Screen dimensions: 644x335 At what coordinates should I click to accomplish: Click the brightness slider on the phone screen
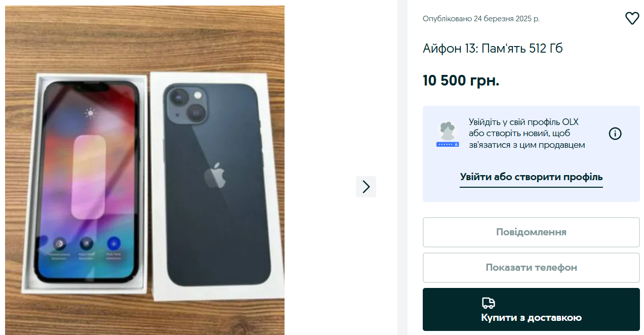coord(90,177)
